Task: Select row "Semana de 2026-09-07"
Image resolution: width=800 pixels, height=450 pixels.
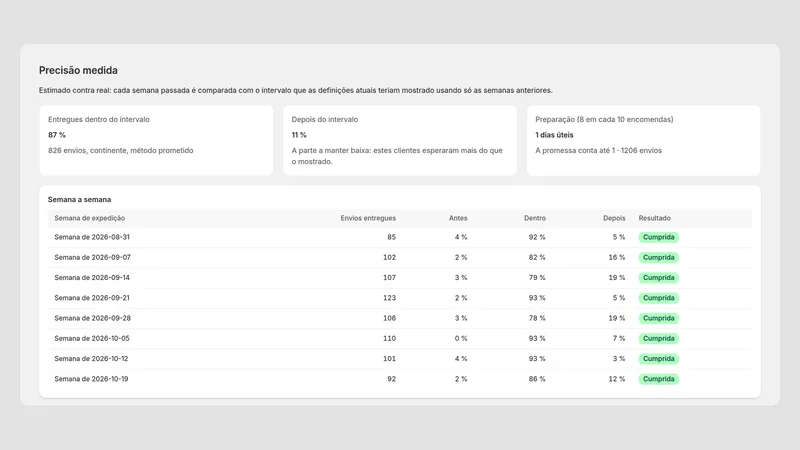Action: [400, 258]
